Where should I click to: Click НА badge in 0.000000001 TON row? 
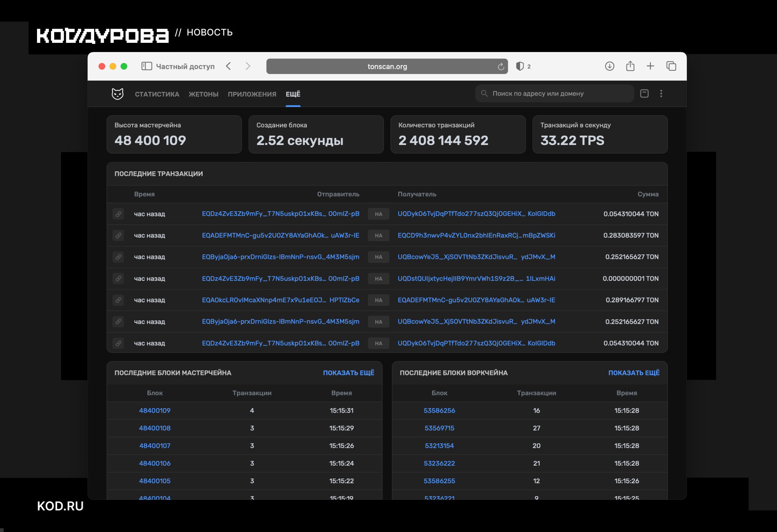pos(378,279)
